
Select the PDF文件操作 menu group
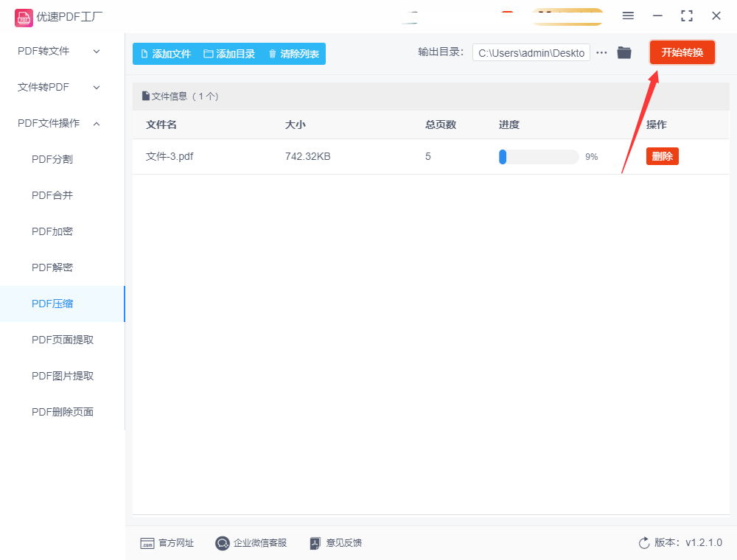click(62, 124)
